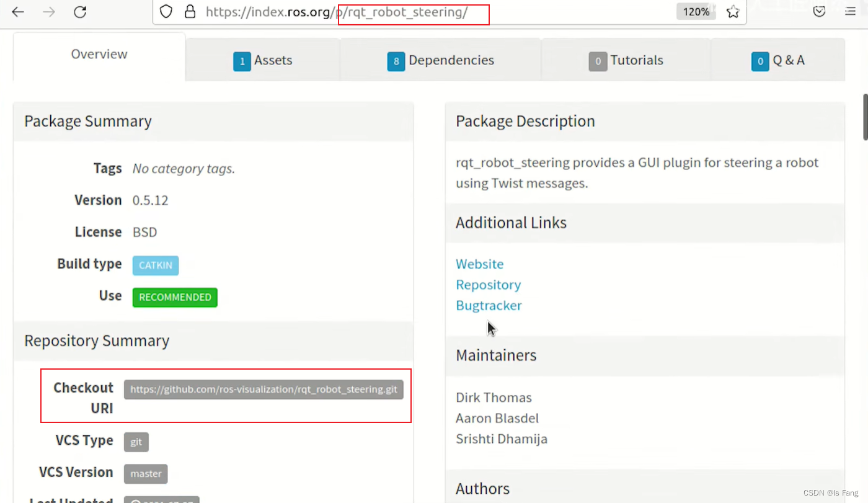The width and height of the screenshot is (868, 503).
Task: Go back with the browser back arrow
Action: pos(18,12)
